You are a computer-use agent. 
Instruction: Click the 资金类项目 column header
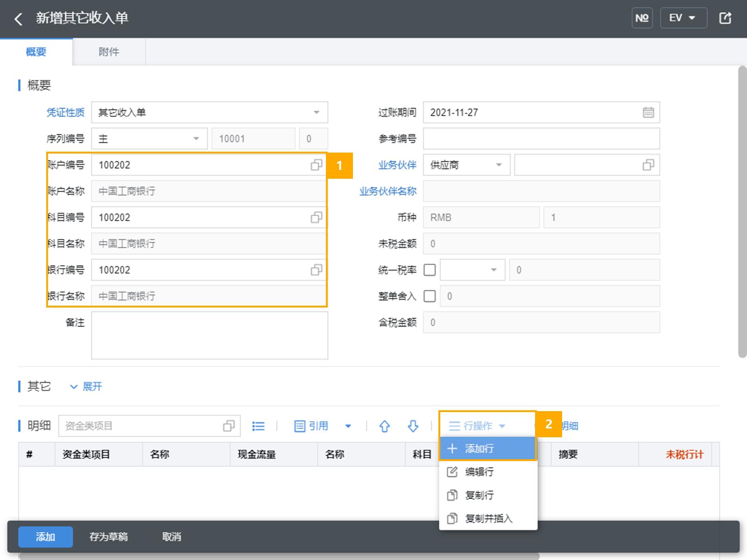[99, 455]
